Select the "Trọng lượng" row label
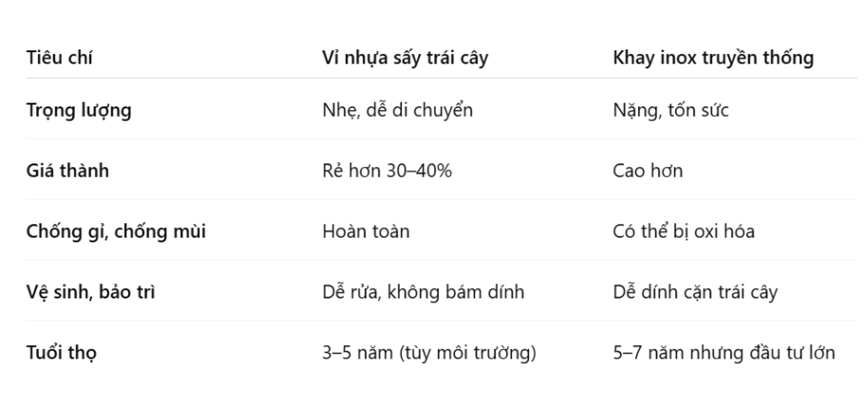Screen dimensions: 868x403 (78, 110)
